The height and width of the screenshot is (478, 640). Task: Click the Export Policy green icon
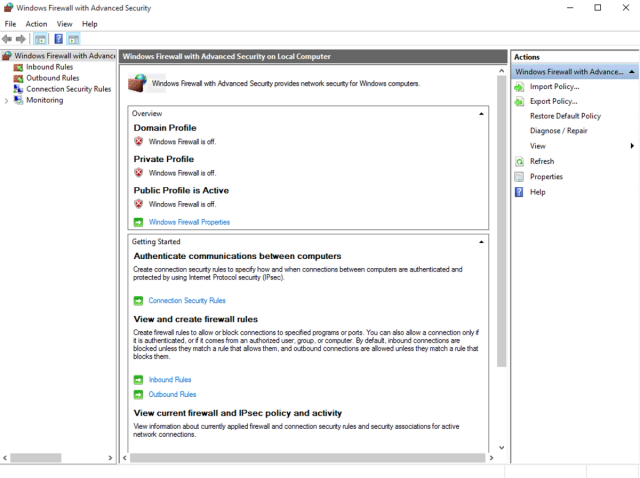(x=519, y=102)
